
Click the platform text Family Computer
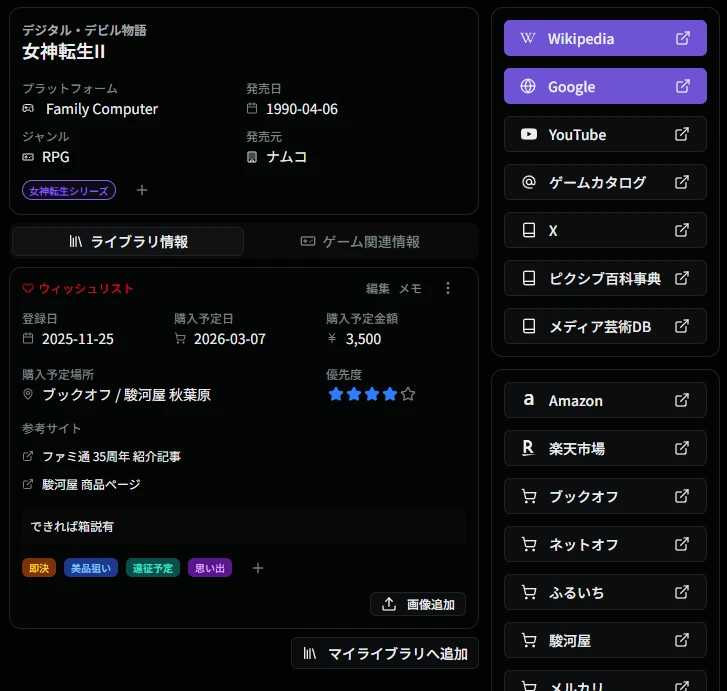(102, 109)
